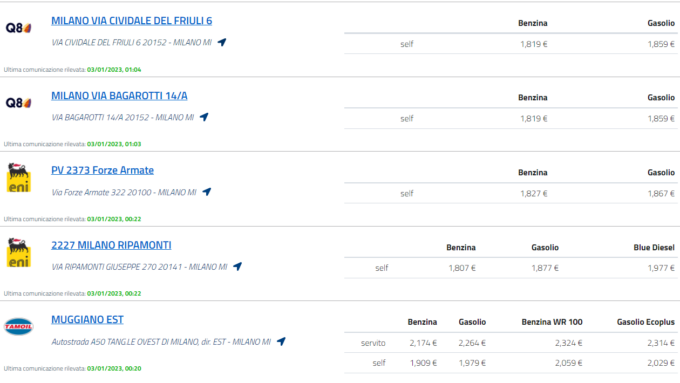Open the MUGGIANO EST station link
The image size is (680, 383).
point(87,320)
